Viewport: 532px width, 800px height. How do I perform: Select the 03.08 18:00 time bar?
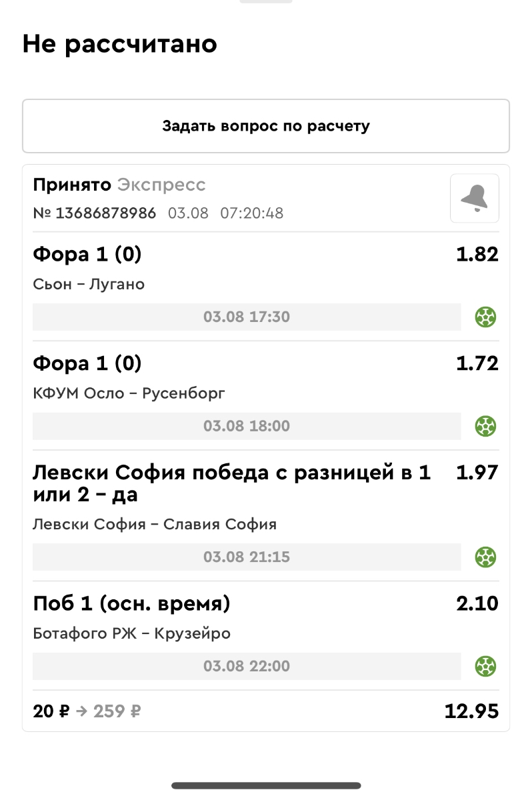pyautogui.click(x=247, y=426)
